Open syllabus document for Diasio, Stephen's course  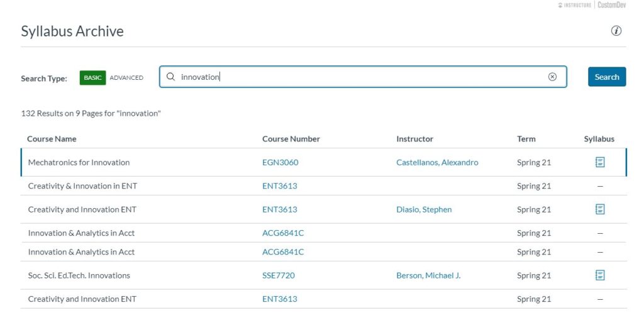[600, 209]
